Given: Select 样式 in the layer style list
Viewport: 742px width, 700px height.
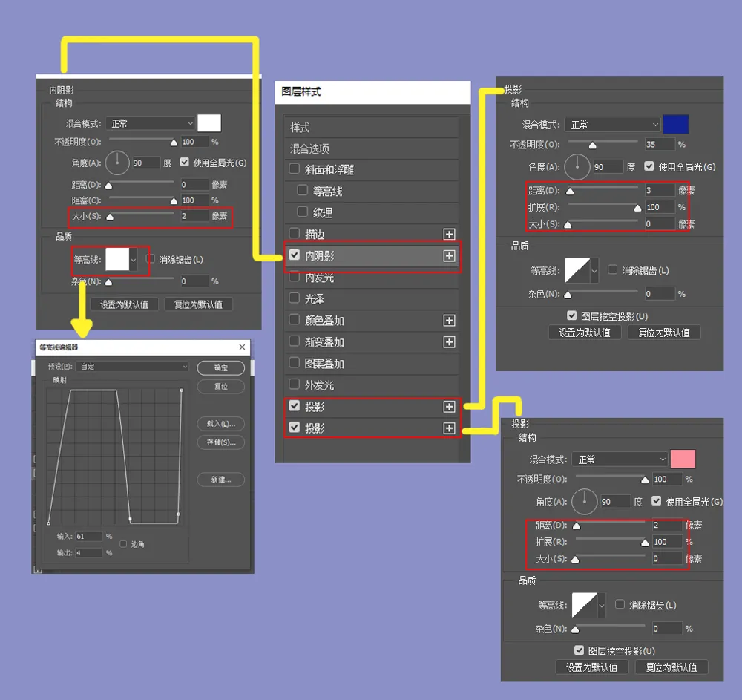Looking at the screenshot, I should click(x=300, y=128).
